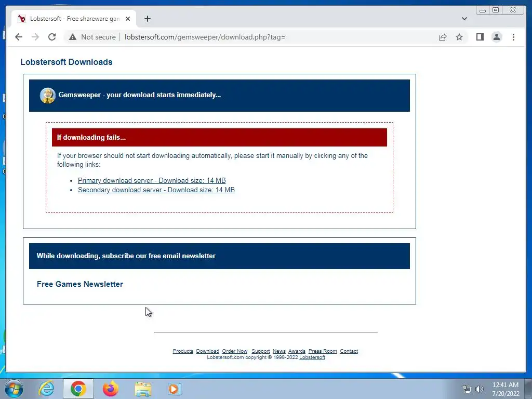Bookmark this page with the star
532x399 pixels.
click(x=459, y=37)
